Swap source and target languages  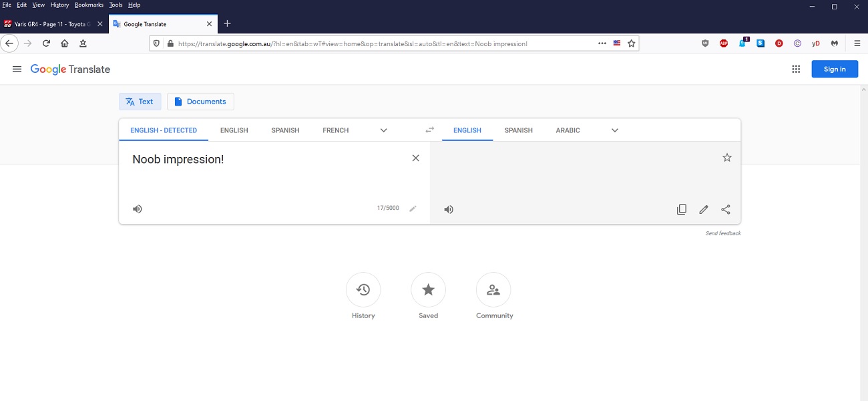pyautogui.click(x=429, y=130)
